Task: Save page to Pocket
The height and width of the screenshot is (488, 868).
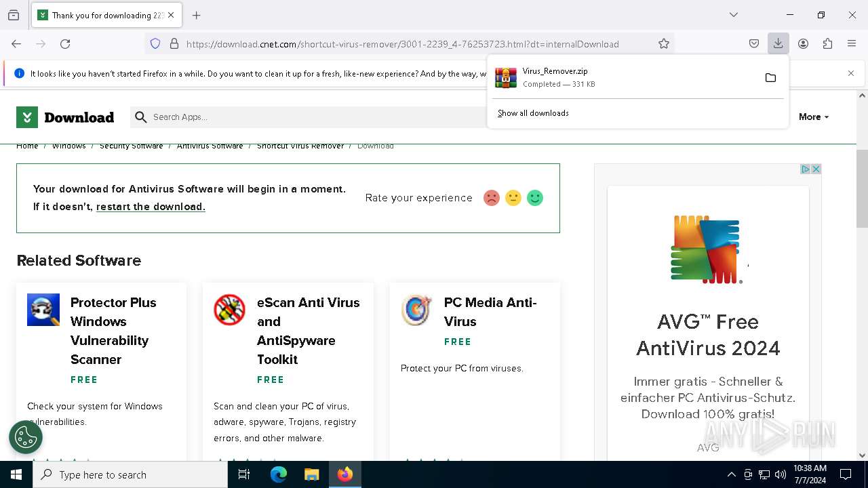Action: click(754, 43)
